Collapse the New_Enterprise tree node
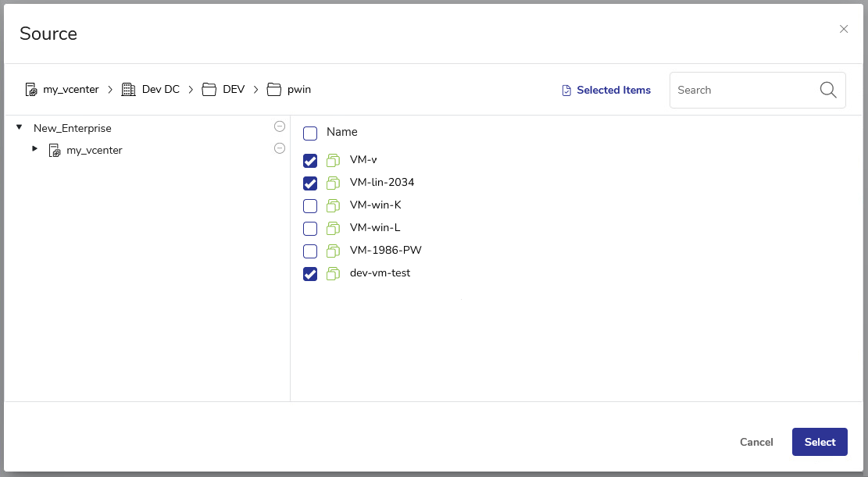 pyautogui.click(x=19, y=127)
